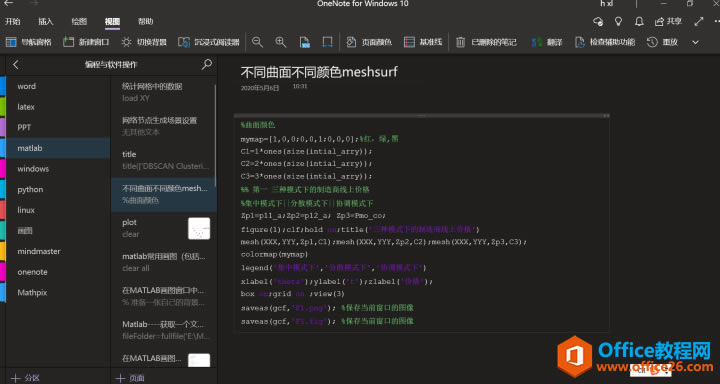The height and width of the screenshot is (384, 720).
Task: Click the plot page thumbnail preview
Action: pos(199,228)
